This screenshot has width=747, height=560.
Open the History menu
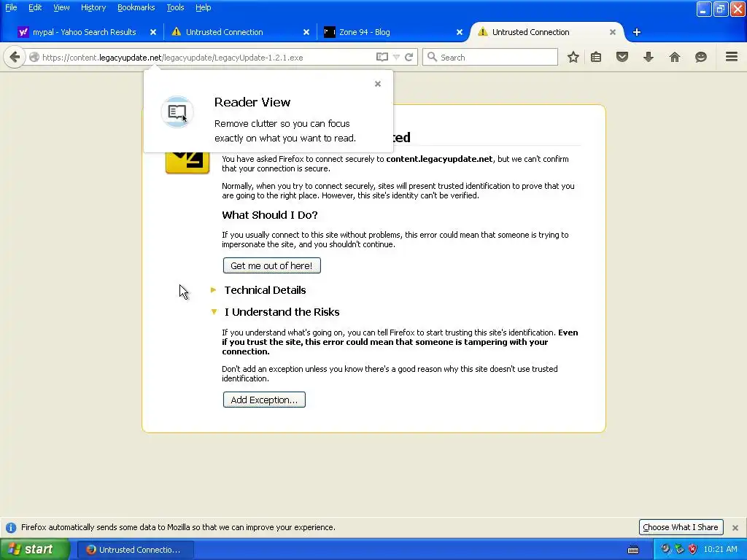tap(93, 7)
